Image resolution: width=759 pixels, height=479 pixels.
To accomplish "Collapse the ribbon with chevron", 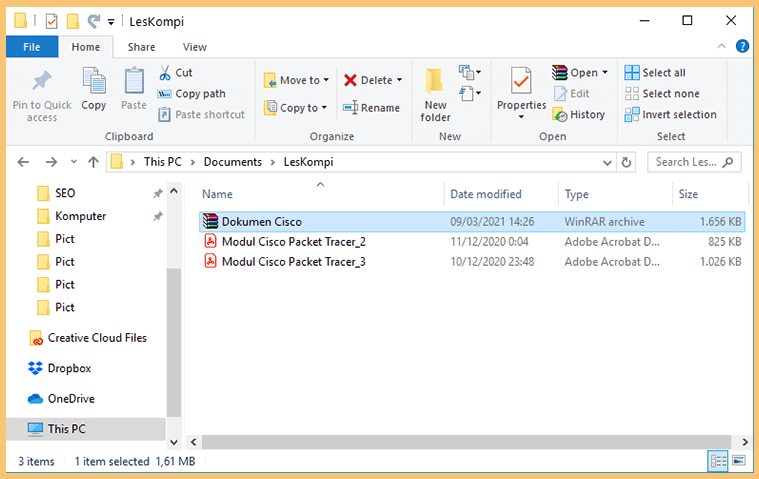I will 721,46.
